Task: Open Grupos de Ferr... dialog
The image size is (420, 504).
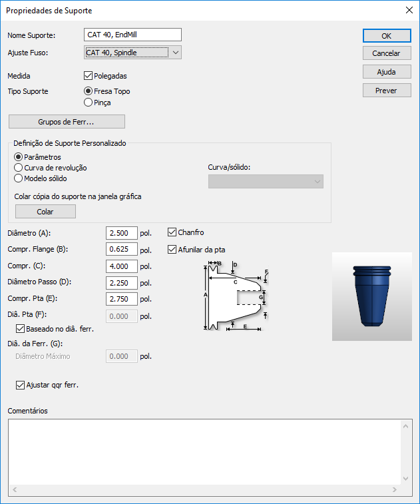Action: tap(67, 121)
